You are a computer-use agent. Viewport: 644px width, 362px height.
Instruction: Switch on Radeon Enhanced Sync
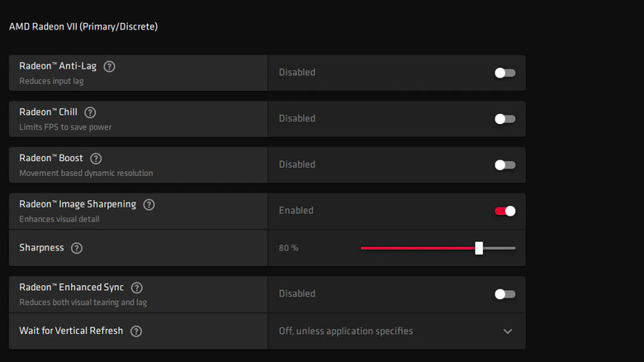[x=504, y=294]
